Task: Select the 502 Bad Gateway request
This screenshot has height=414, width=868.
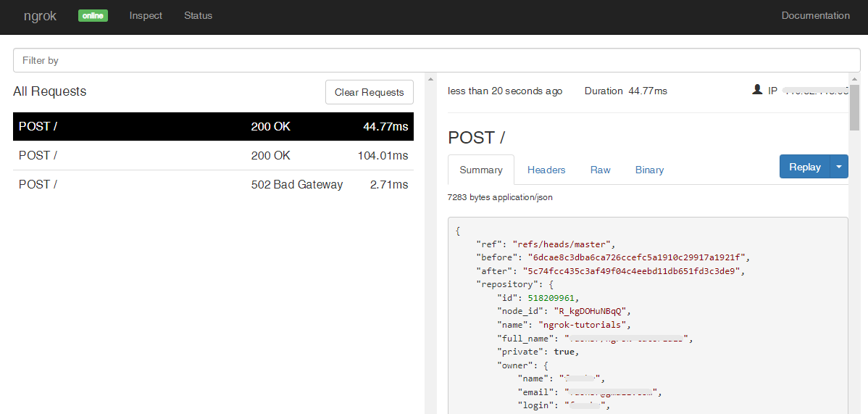Action: point(213,185)
